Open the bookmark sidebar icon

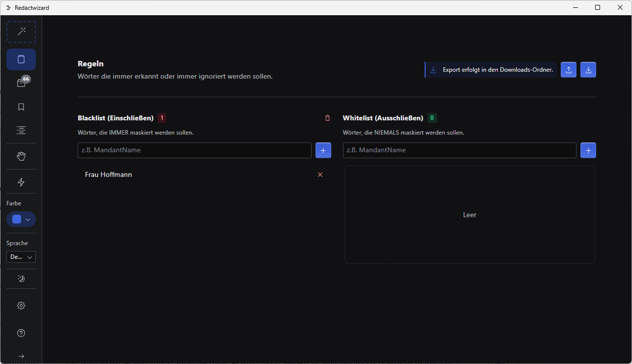[x=21, y=107]
